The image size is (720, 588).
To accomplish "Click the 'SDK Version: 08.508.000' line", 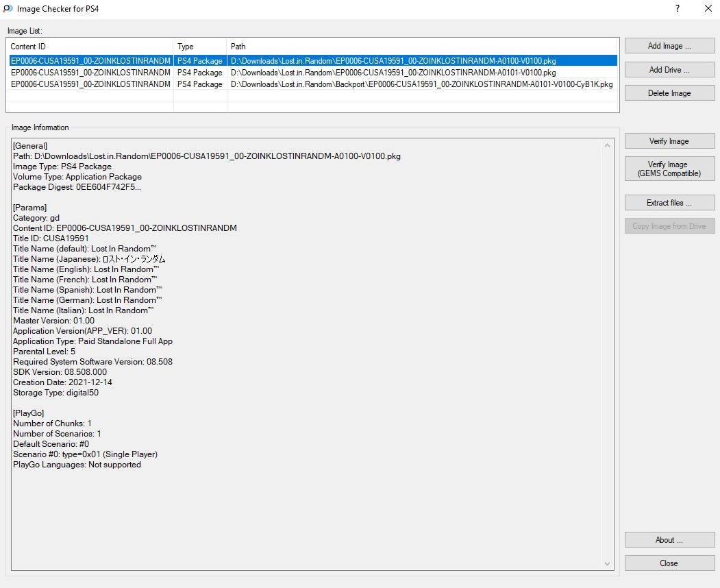I will pos(60,372).
